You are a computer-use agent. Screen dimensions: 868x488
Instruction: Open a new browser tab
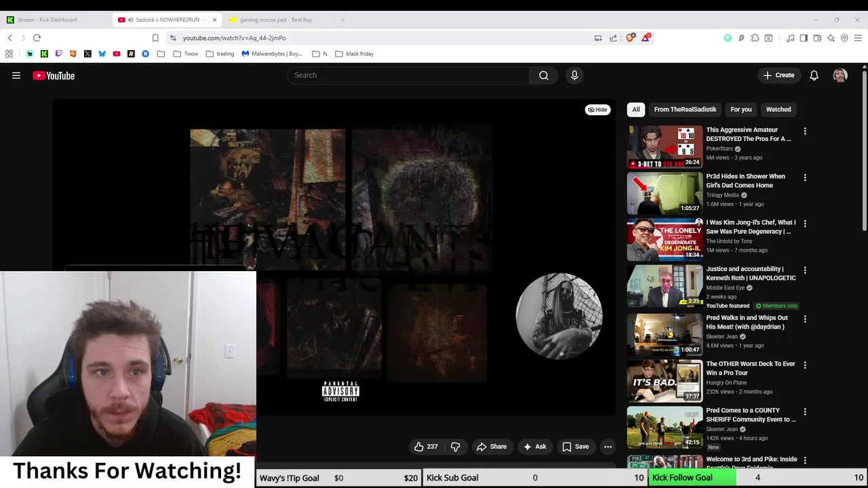342,20
